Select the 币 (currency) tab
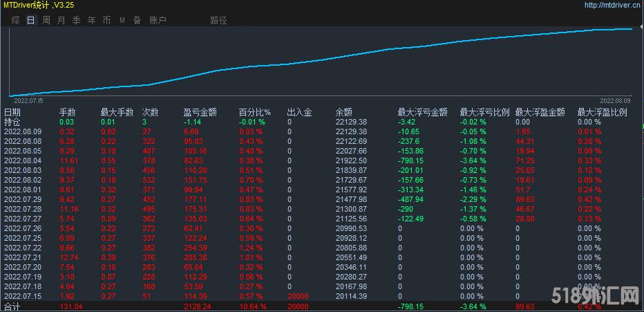 pos(106,20)
